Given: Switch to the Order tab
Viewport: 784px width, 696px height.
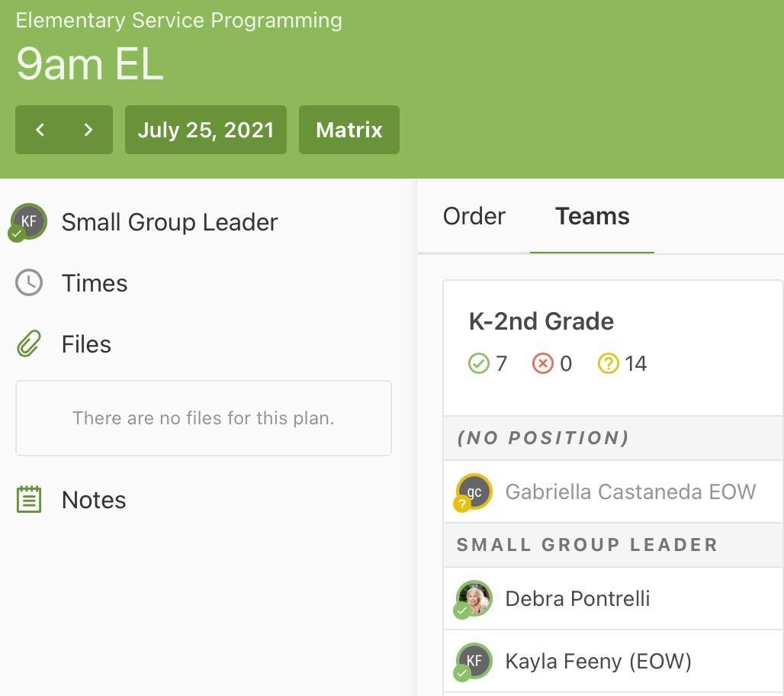Looking at the screenshot, I should [x=474, y=216].
